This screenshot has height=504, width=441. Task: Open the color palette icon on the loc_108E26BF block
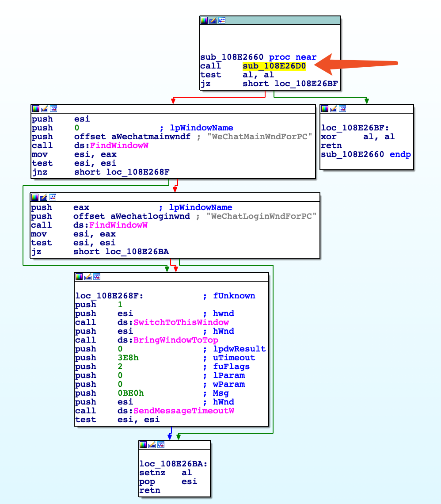(x=324, y=108)
